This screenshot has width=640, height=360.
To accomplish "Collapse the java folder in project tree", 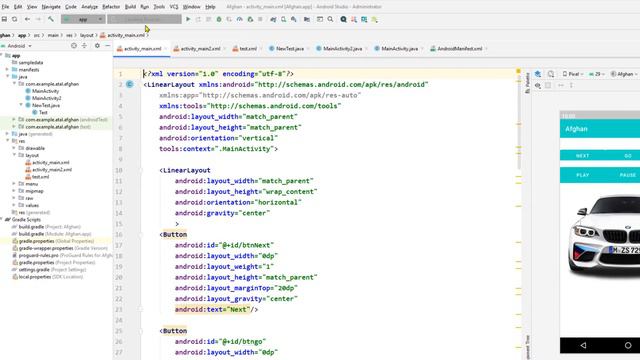I will point(7,77).
